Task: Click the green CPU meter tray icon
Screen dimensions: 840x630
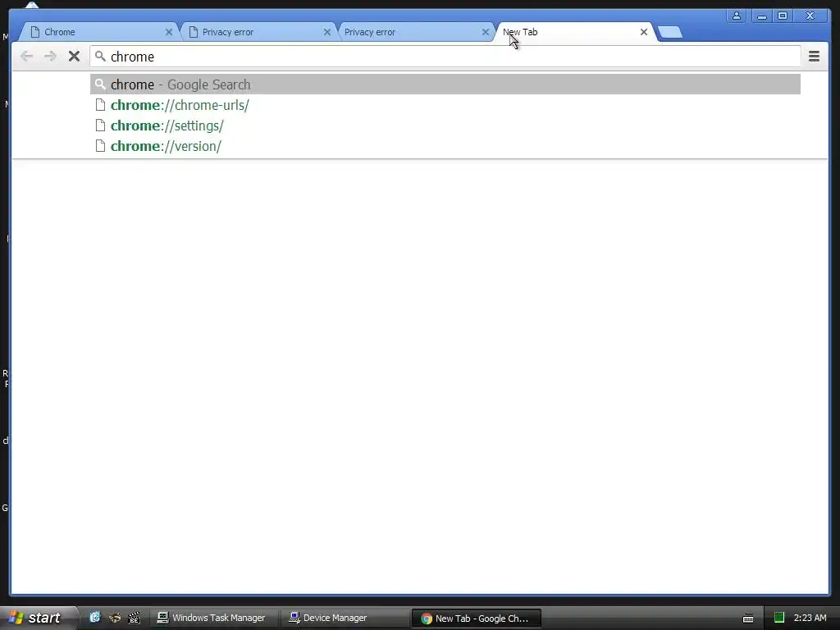Action: 779,618
